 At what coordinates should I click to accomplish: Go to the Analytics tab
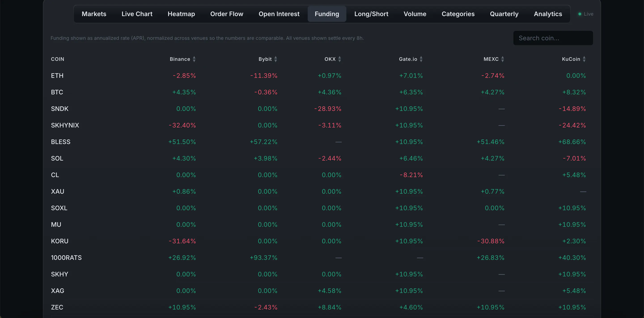click(x=548, y=14)
